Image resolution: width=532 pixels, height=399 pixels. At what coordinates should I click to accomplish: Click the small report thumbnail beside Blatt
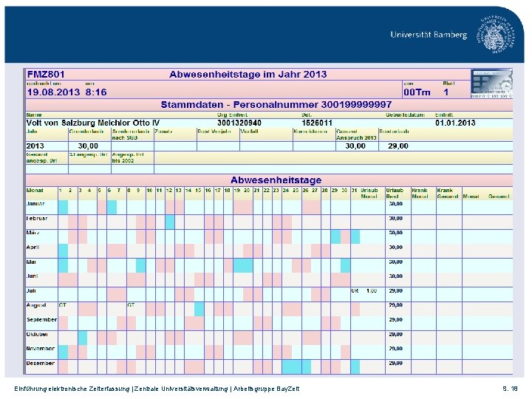(x=491, y=83)
